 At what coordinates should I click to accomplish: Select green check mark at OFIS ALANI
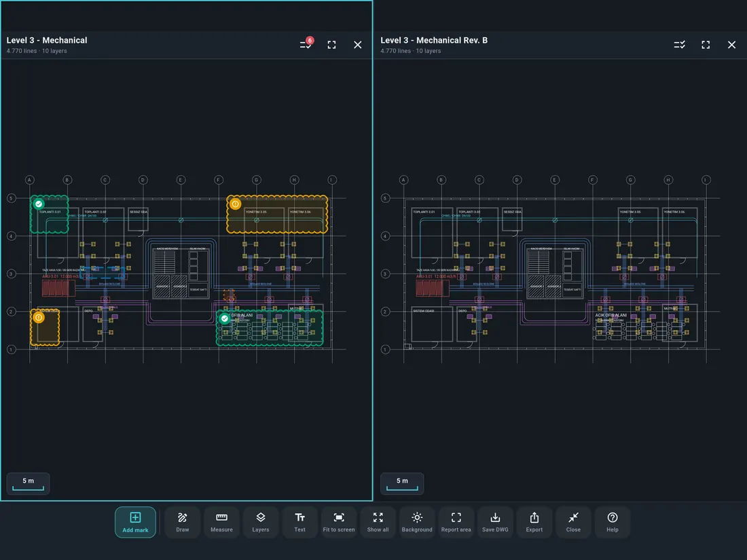(x=224, y=318)
